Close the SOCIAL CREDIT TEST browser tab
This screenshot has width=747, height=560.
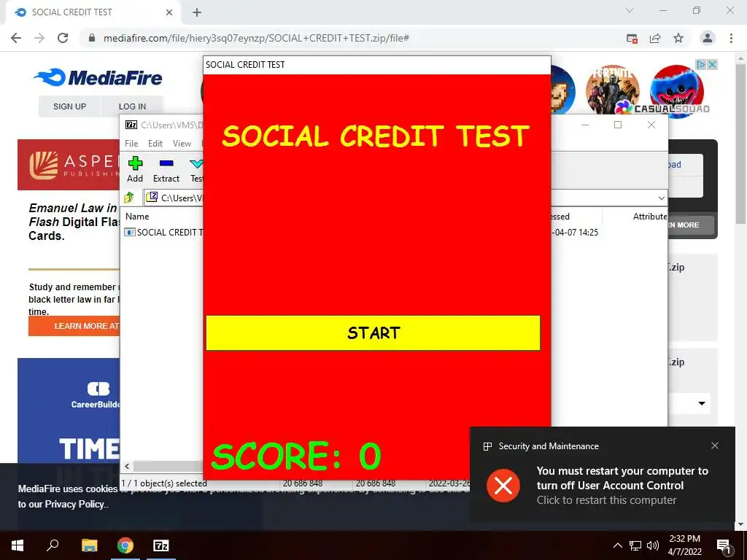coord(169,12)
